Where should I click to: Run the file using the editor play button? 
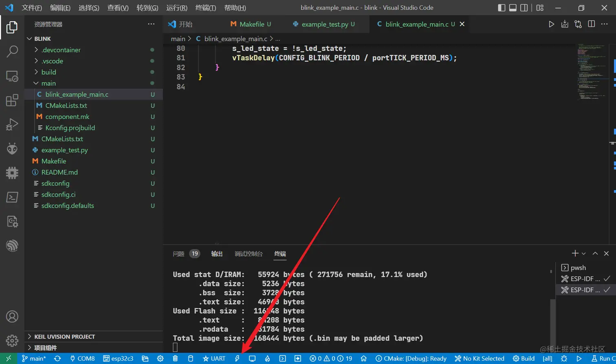(x=552, y=24)
